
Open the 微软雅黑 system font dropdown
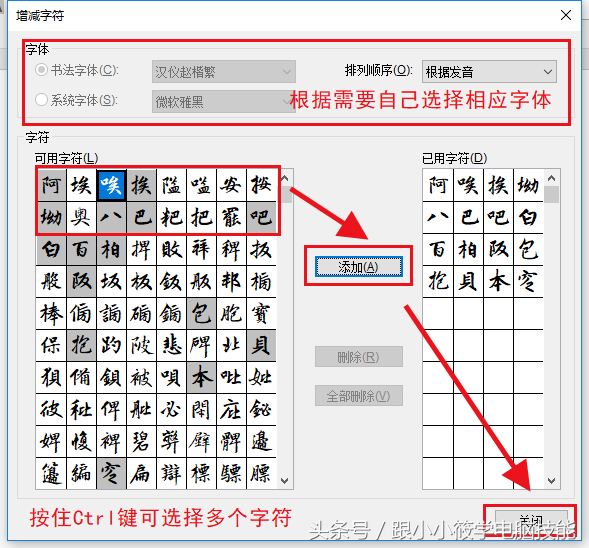point(224,101)
